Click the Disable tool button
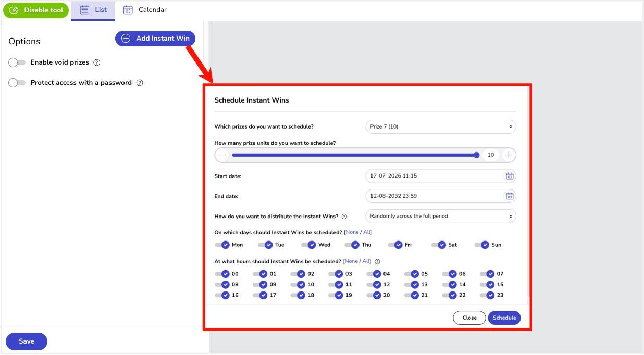The width and height of the screenshot is (644, 355). tap(36, 10)
